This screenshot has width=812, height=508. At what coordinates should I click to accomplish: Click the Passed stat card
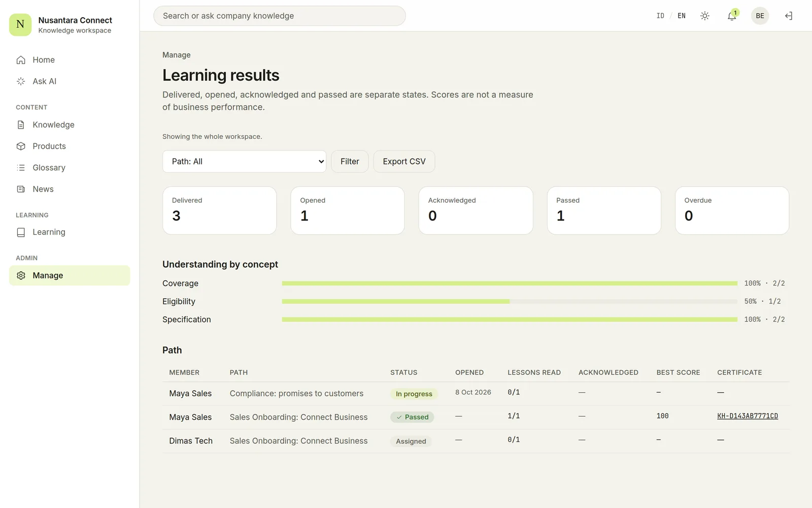pyautogui.click(x=604, y=210)
